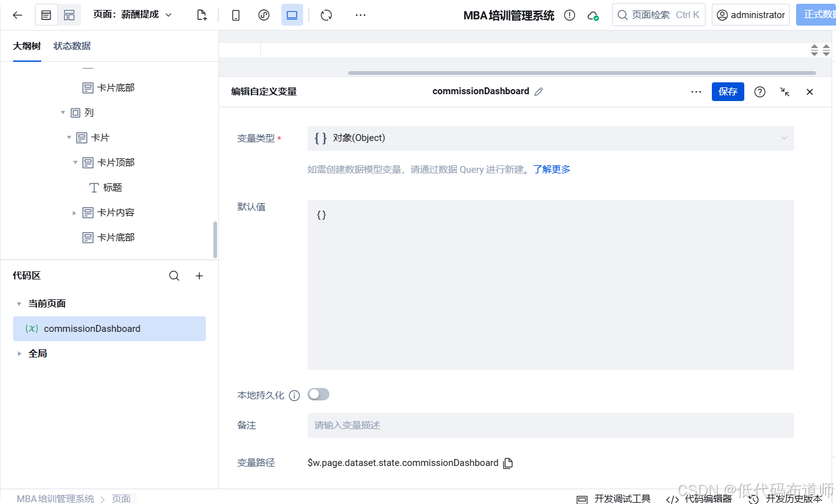This screenshot has height=504, width=836.
Task: Go back with the left arrow icon
Action: 17,15
